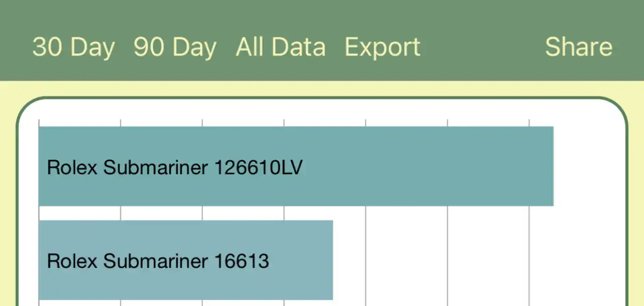Click the word 'Rolex' in the top bar
This screenshot has width=644, height=306.
click(x=71, y=167)
